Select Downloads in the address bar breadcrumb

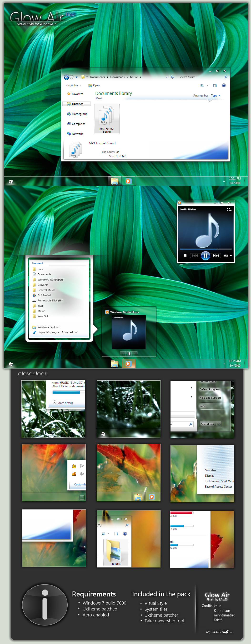[x=117, y=77]
